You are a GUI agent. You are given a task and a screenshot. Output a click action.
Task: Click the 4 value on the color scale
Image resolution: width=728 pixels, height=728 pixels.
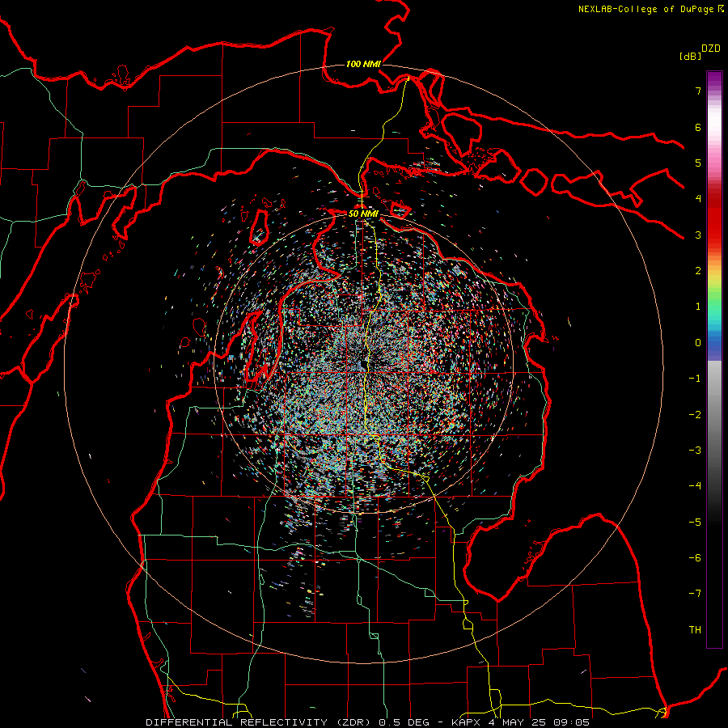[x=698, y=199]
